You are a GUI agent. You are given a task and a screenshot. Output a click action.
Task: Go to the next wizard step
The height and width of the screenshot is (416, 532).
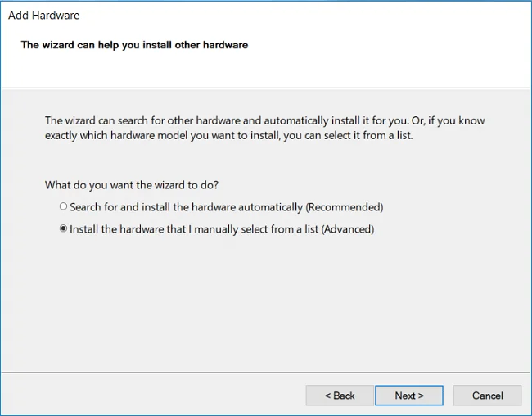click(409, 396)
